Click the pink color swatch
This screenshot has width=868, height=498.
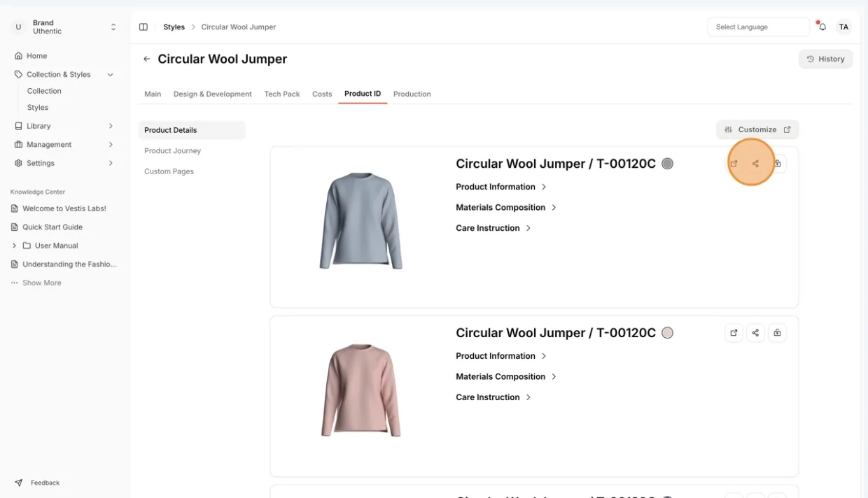[668, 333]
